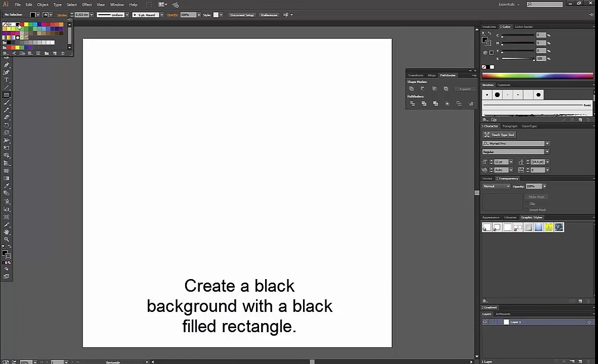This screenshot has width=598, height=364.
Task: Open the Essentials workspace switcher
Action: point(509,5)
